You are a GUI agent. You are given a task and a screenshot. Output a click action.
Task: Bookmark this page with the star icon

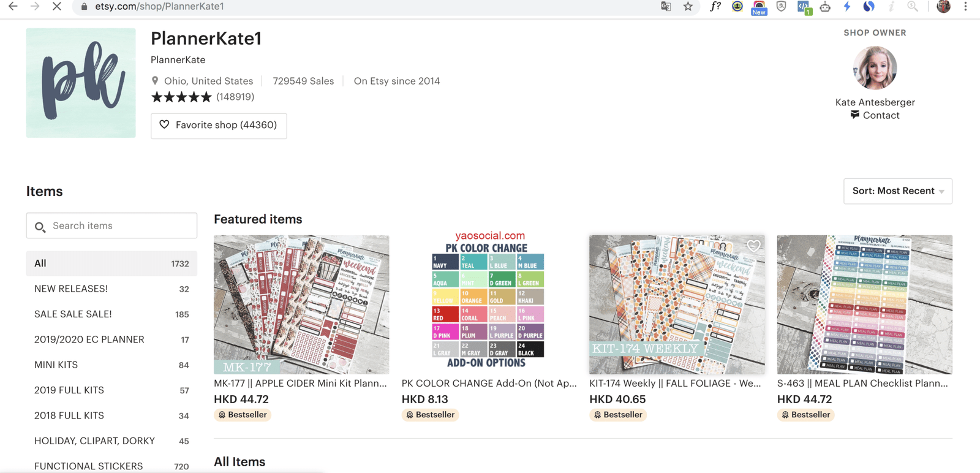(x=688, y=7)
